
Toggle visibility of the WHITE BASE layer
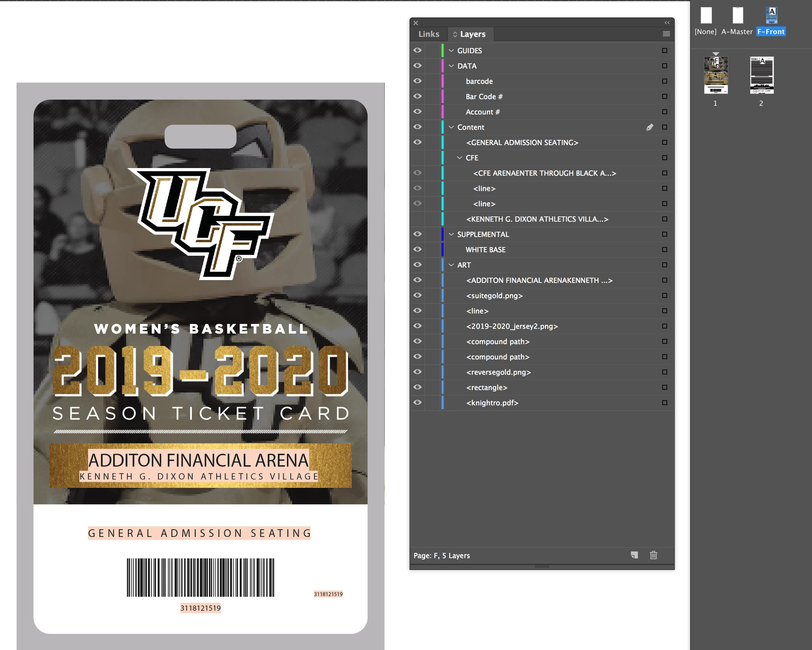[x=417, y=249]
